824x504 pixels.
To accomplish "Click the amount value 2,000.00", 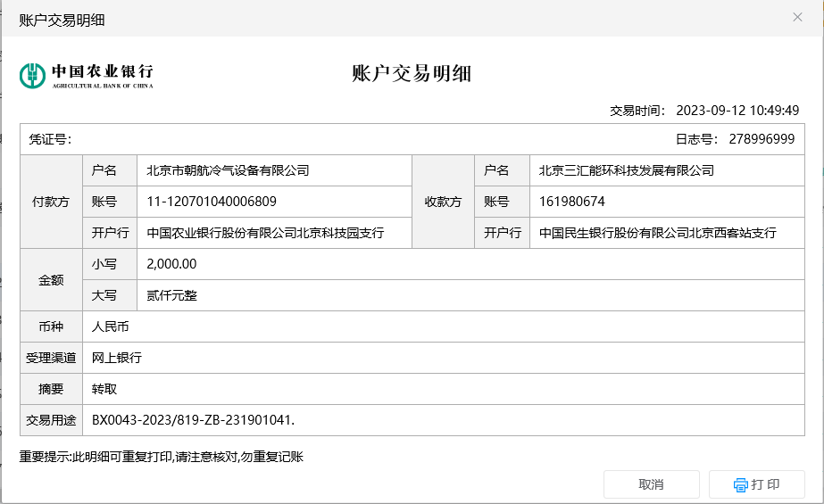I will click(171, 264).
